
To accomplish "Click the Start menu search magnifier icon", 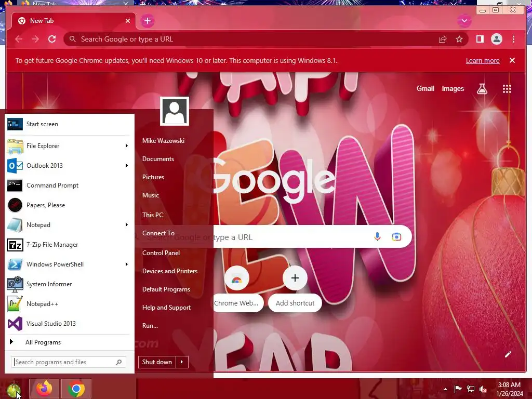I will click(119, 362).
